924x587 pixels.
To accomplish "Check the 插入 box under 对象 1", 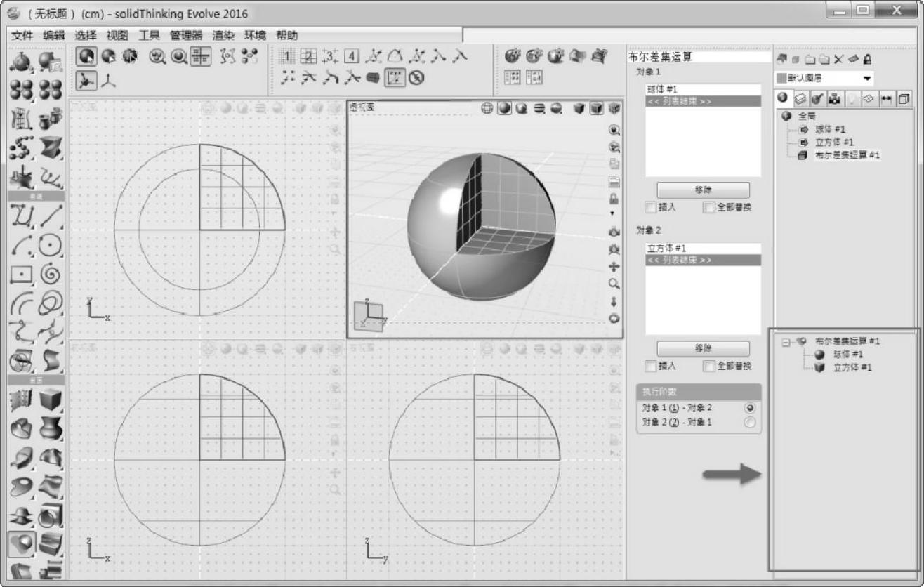I will point(651,208).
